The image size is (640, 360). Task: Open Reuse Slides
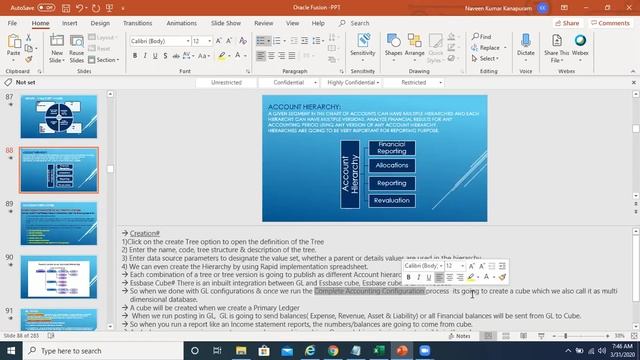(76, 48)
